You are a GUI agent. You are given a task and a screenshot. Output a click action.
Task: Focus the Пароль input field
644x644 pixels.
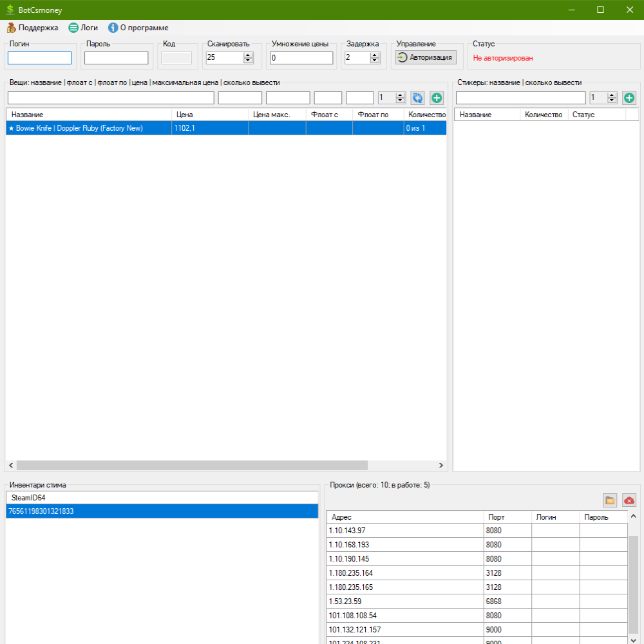[x=116, y=58]
